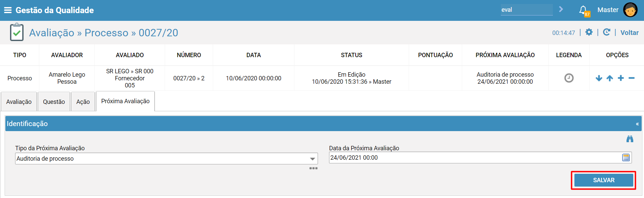Click the 0027/20 breadcrumb title

tap(158, 33)
